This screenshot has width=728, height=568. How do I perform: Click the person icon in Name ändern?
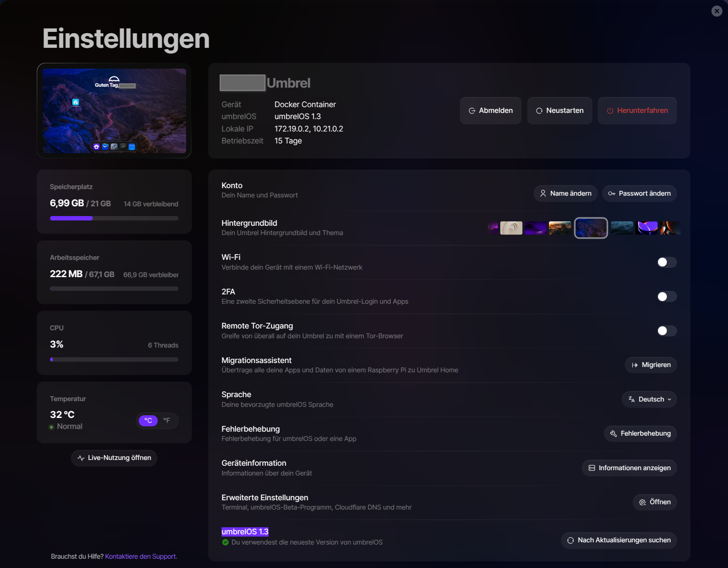tap(543, 193)
